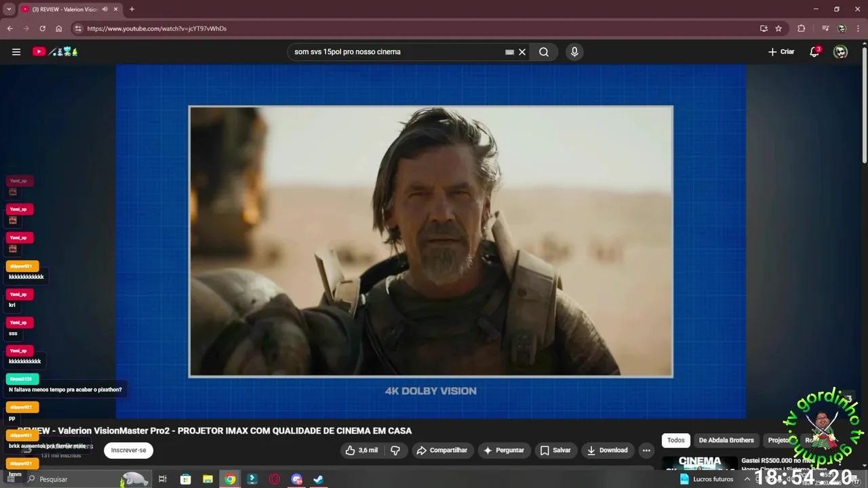Run the search with the magnifier
This screenshot has width=868, height=488.
(x=544, y=52)
